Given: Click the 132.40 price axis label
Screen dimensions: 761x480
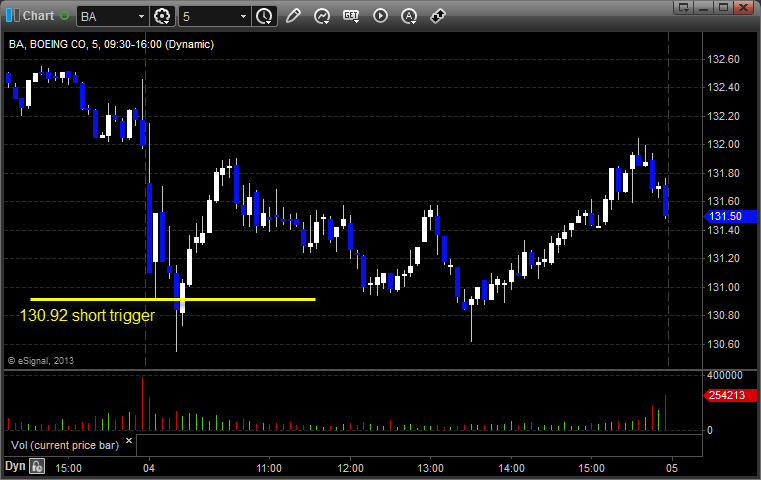Looking at the screenshot, I should pyautogui.click(x=723, y=87).
